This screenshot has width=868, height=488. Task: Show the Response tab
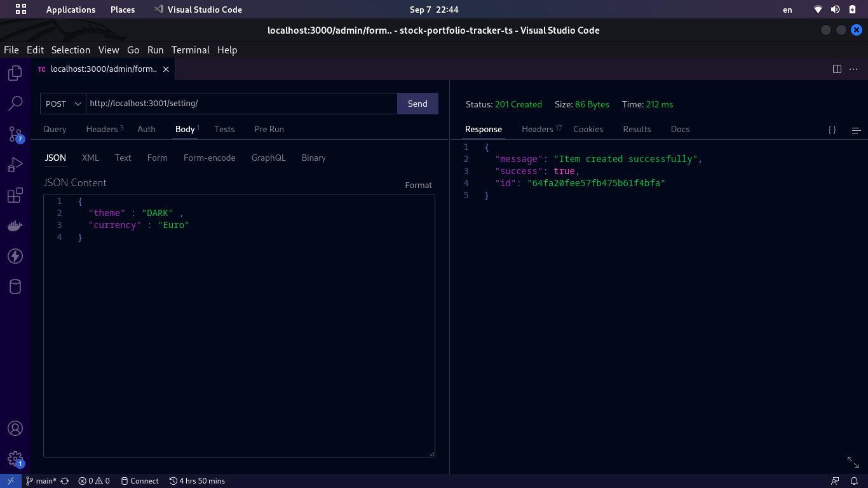(x=483, y=129)
